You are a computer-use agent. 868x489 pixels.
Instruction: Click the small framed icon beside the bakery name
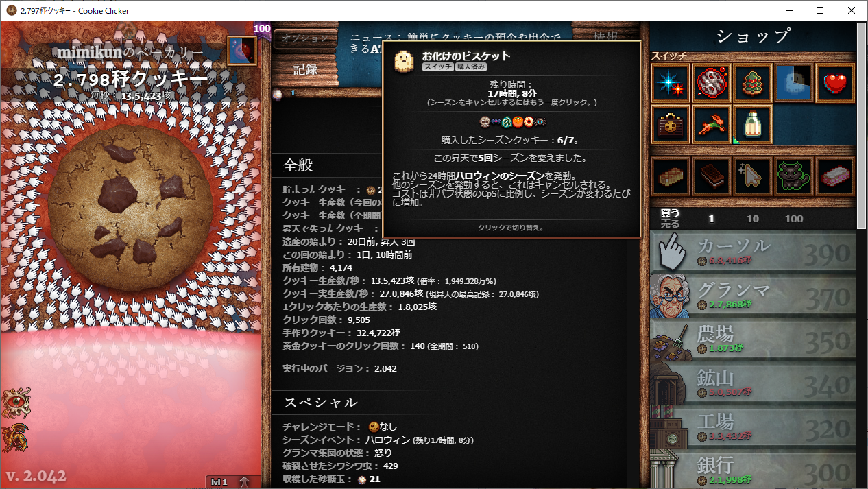coord(241,51)
